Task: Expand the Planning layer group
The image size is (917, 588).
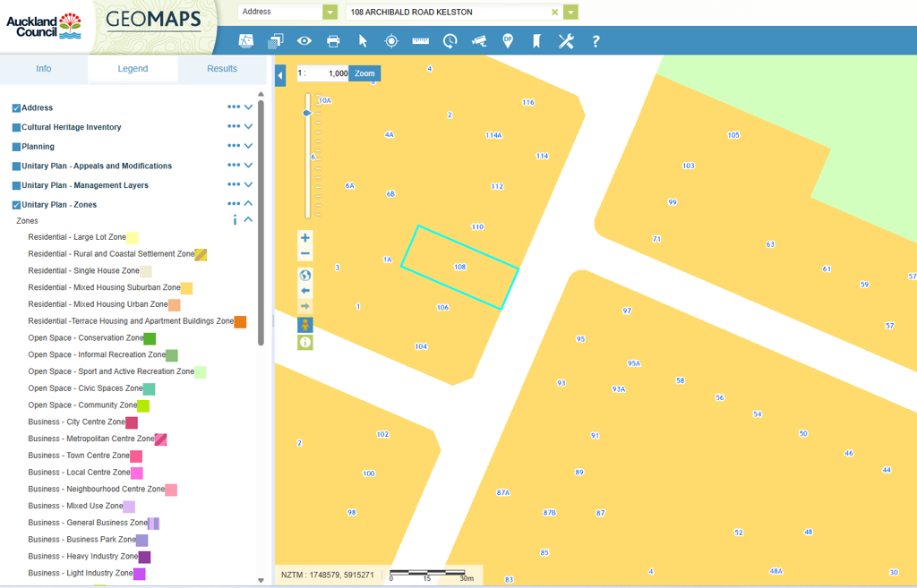Action: 248,146
